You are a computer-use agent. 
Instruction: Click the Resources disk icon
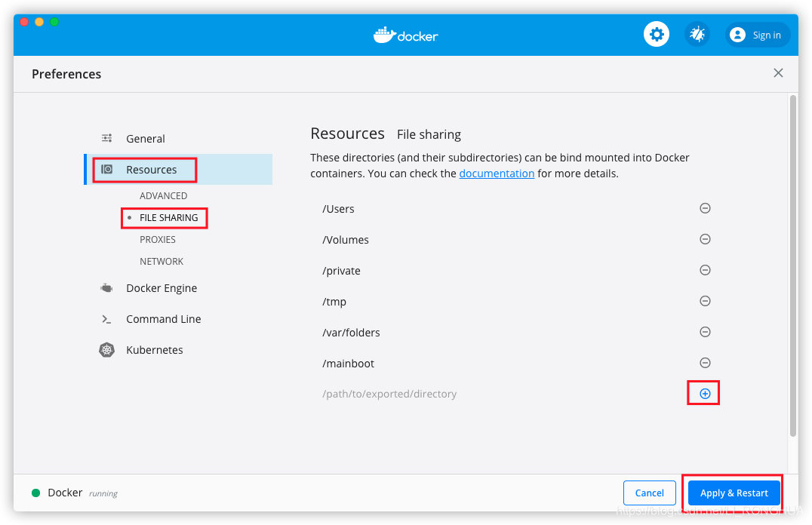coord(106,169)
